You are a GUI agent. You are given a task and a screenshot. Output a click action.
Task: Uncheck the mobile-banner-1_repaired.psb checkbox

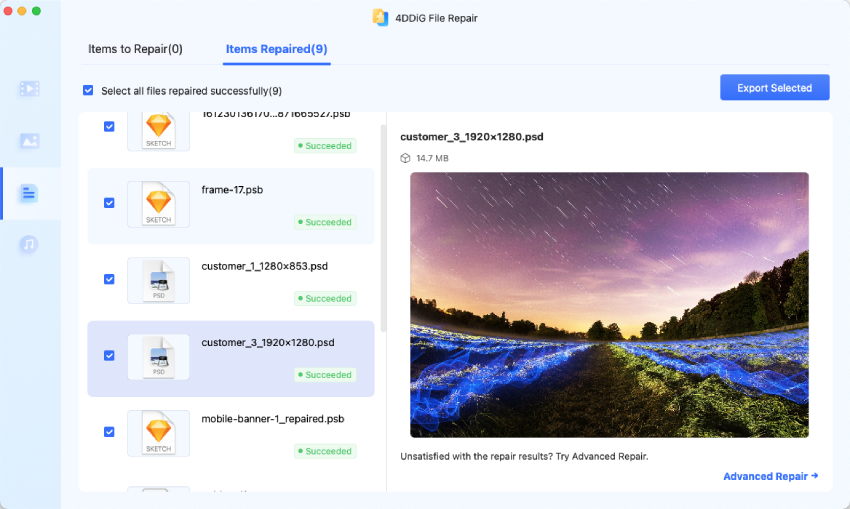coord(109,432)
